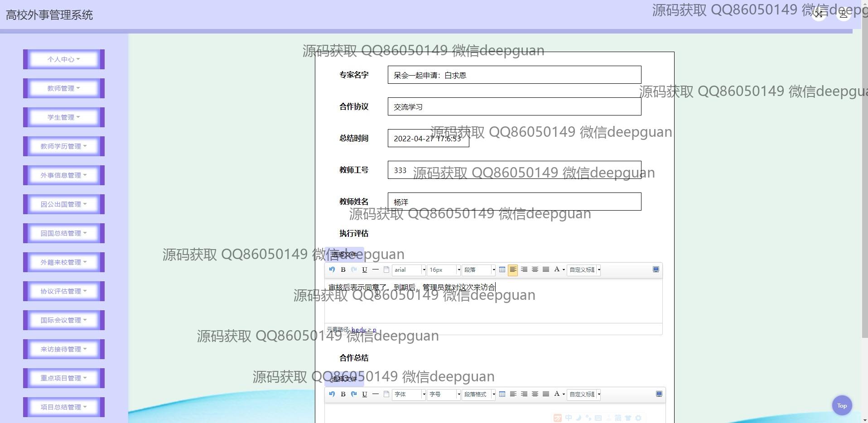
Task: Center-align text in the 合作总结 editor
Action: point(535,394)
